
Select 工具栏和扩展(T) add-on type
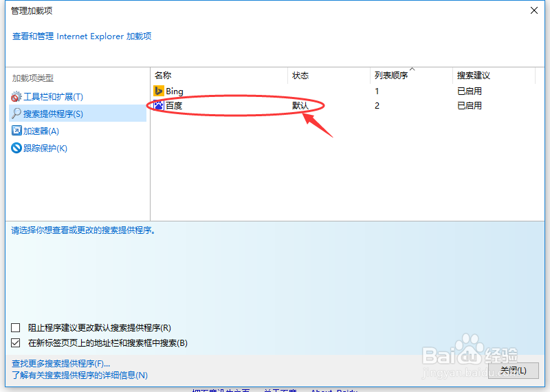(53, 96)
